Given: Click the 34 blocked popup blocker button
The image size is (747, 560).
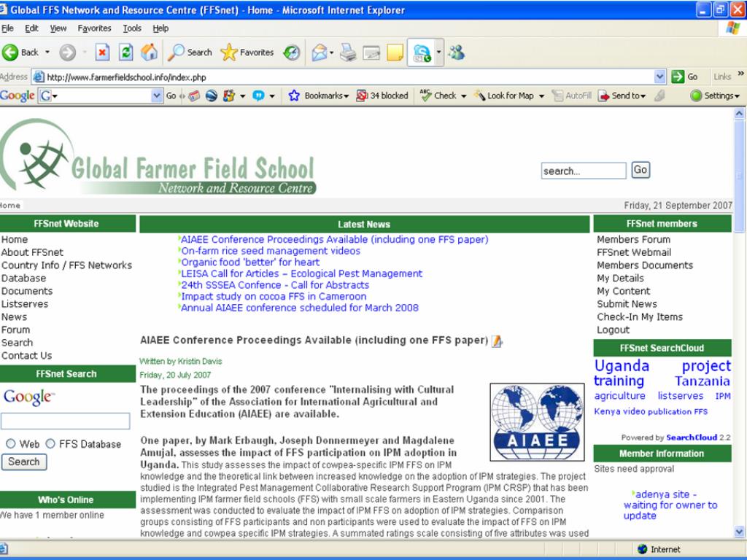Looking at the screenshot, I should (x=382, y=96).
